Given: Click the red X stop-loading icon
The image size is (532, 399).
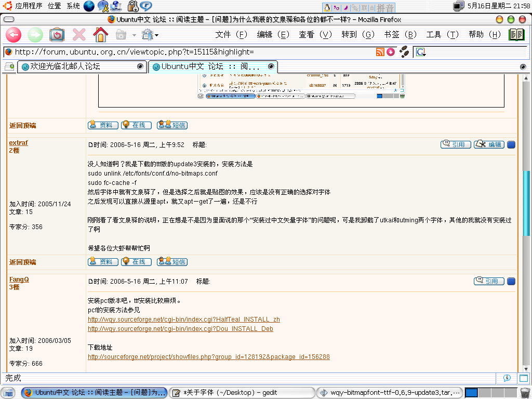Looking at the screenshot, I should point(79,35).
